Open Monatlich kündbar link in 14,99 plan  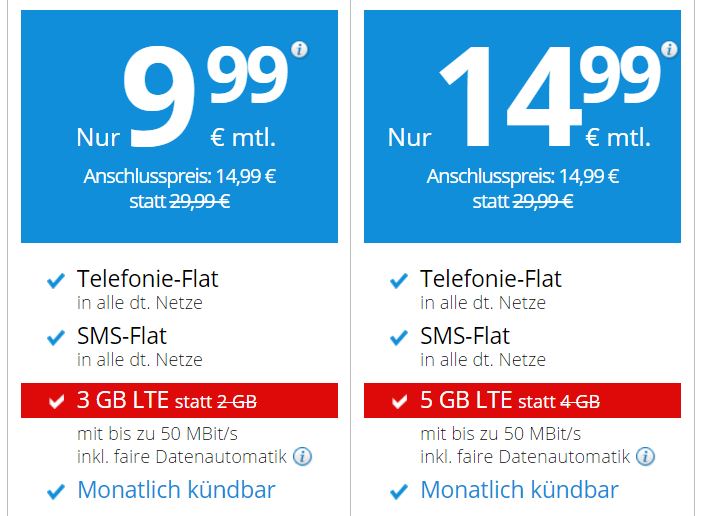coord(519,490)
